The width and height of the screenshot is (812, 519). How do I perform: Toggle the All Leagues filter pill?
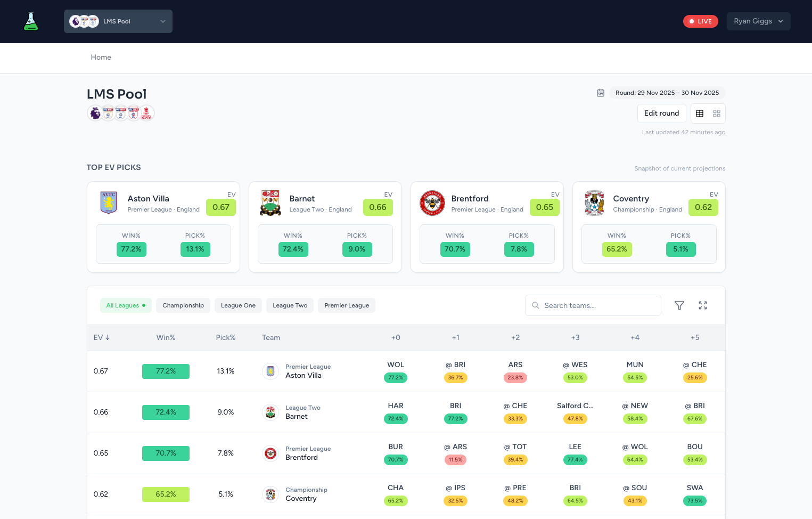pos(126,305)
